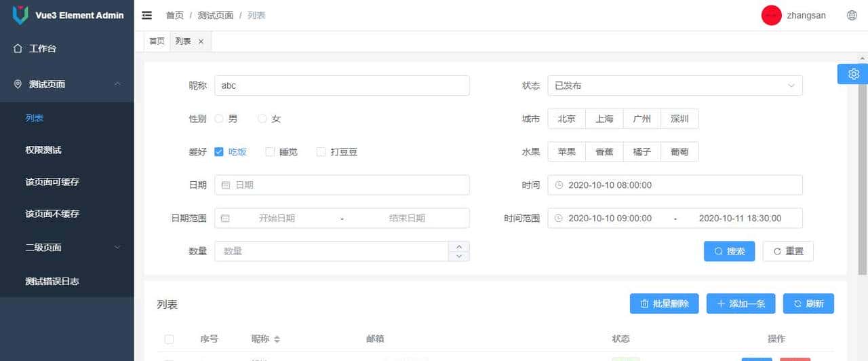Click the home icon beside 工作台

pos(18,49)
